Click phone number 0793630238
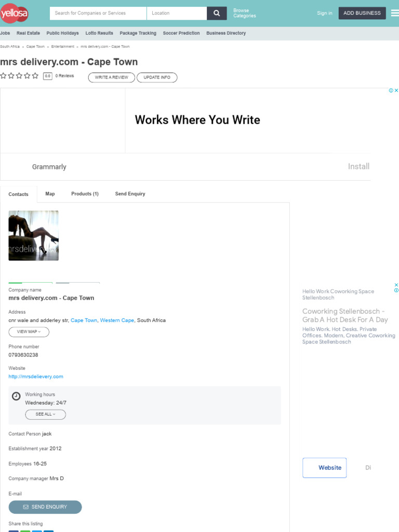The width and height of the screenshot is (399, 532). point(23,355)
